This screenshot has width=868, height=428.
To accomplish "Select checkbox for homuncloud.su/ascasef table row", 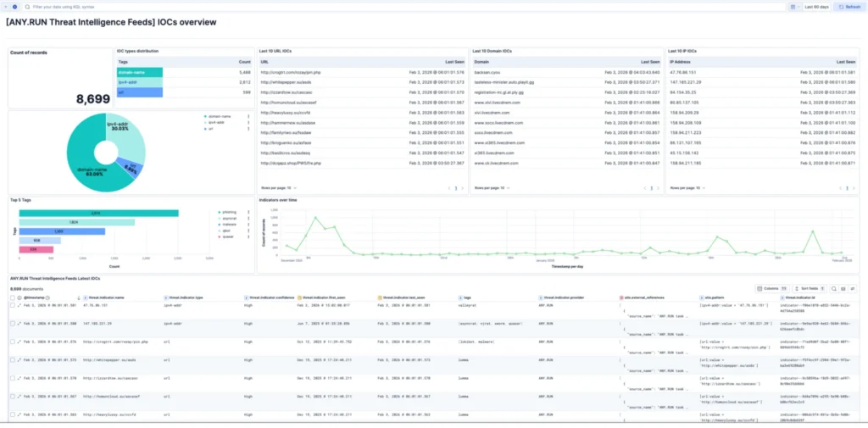I will point(12,397).
